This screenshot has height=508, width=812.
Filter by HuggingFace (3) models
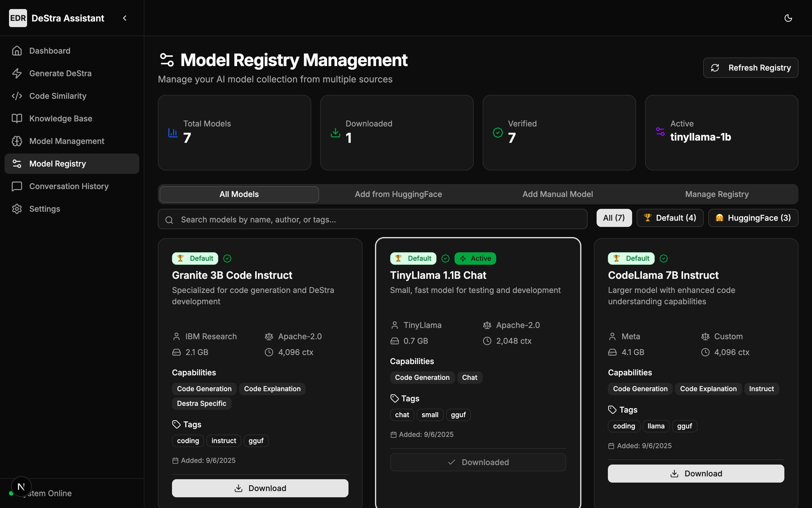(x=753, y=218)
